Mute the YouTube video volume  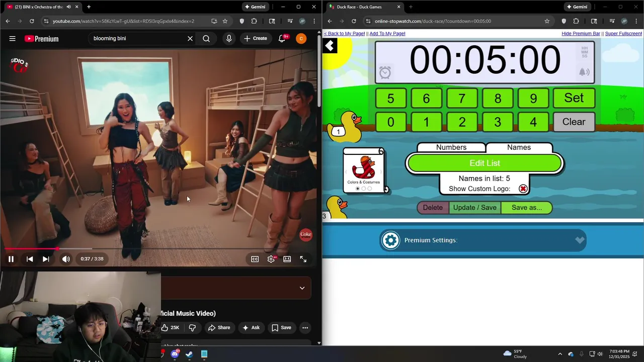[66, 259]
